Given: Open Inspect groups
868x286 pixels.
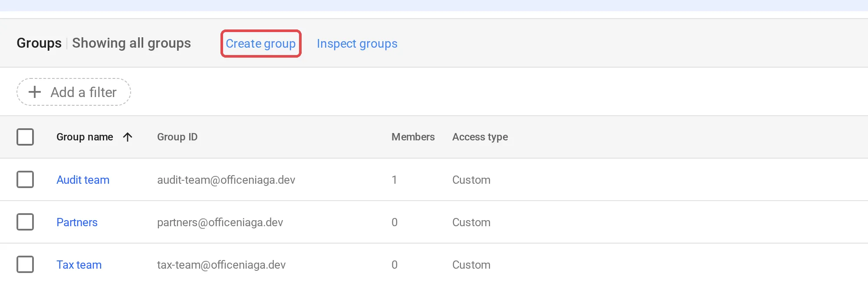Looking at the screenshot, I should click(357, 43).
